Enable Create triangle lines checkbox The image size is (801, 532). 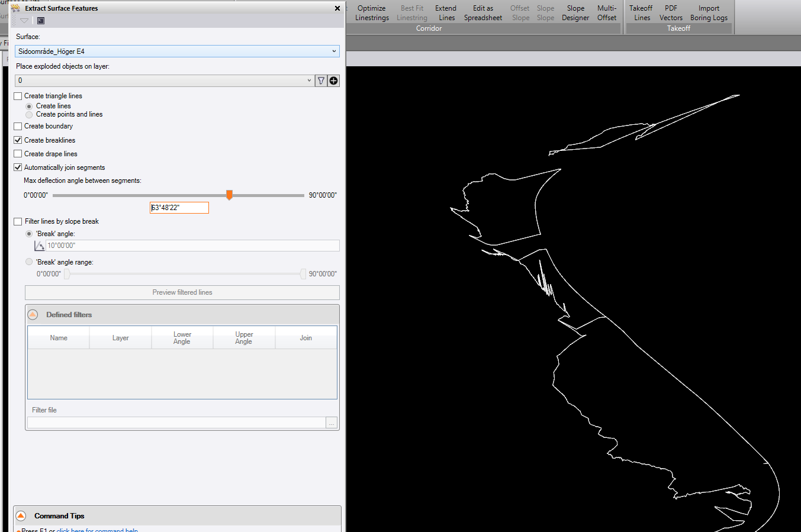18,96
